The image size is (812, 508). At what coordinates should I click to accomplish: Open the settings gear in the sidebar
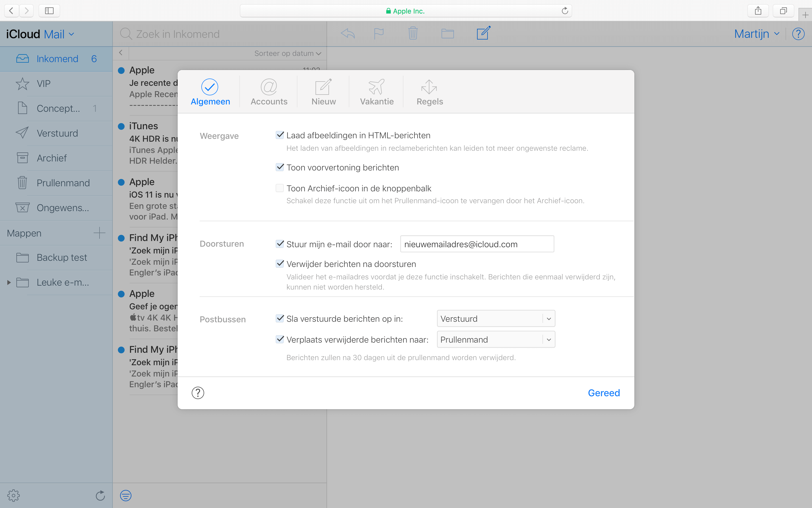(14, 496)
